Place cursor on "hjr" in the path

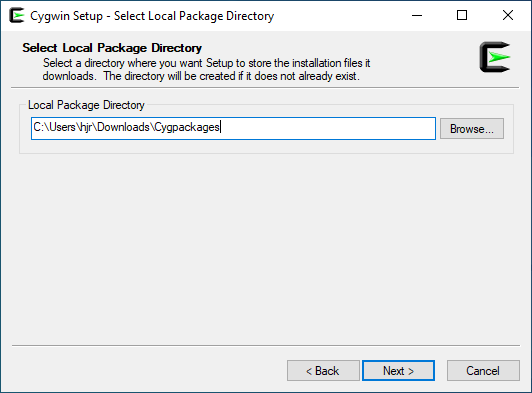tap(86, 127)
